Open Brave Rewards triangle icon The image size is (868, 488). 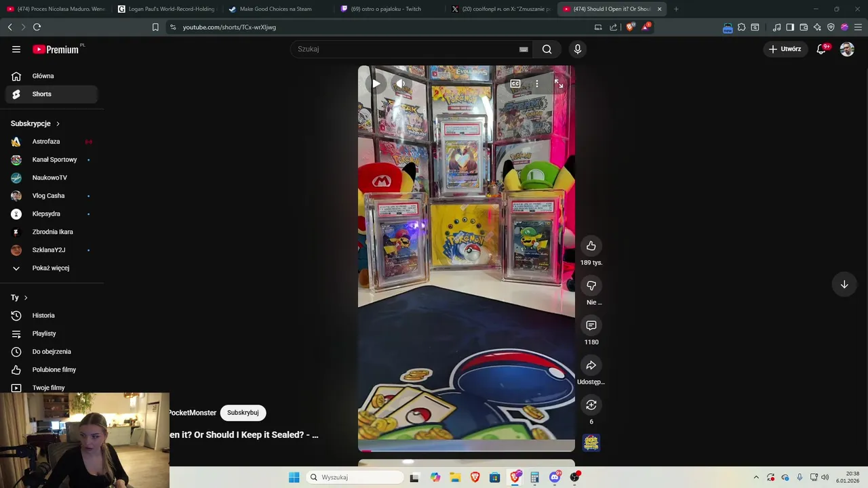646,27
